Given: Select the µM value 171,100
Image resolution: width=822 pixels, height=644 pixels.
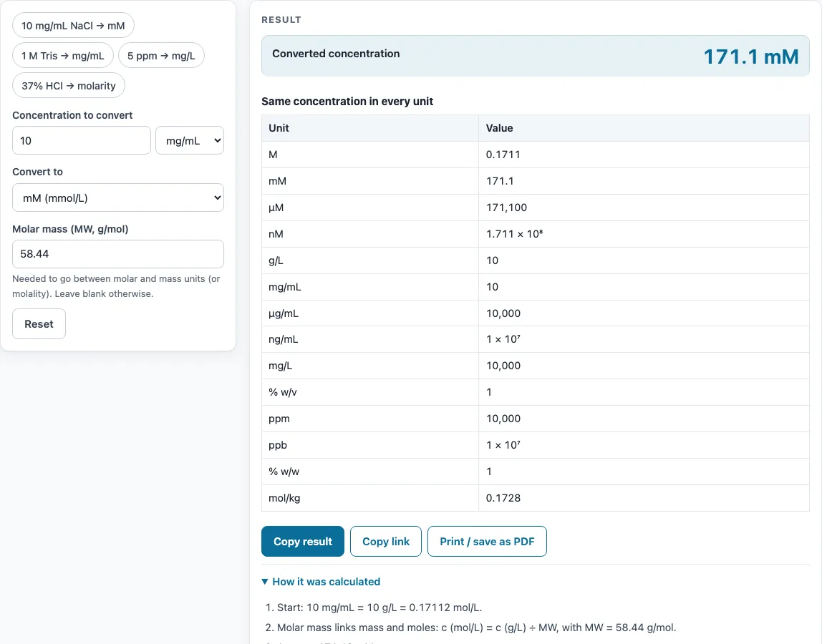Looking at the screenshot, I should click(506, 208).
